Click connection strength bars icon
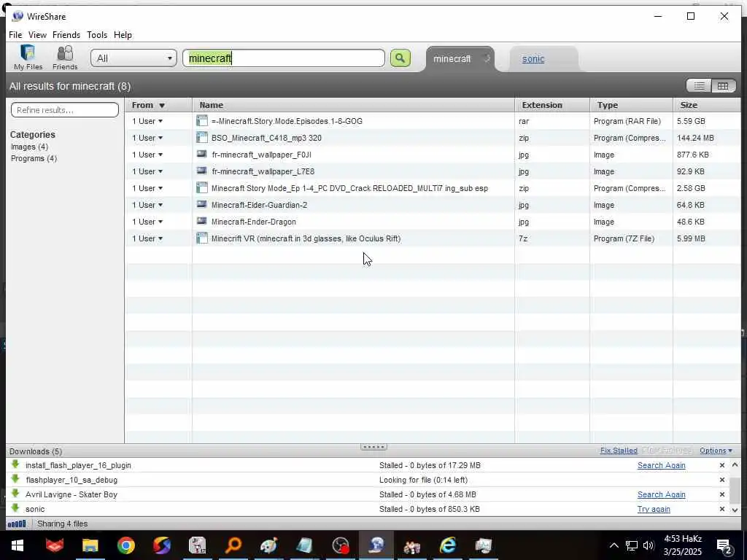The width and height of the screenshot is (747, 560). [x=17, y=524]
